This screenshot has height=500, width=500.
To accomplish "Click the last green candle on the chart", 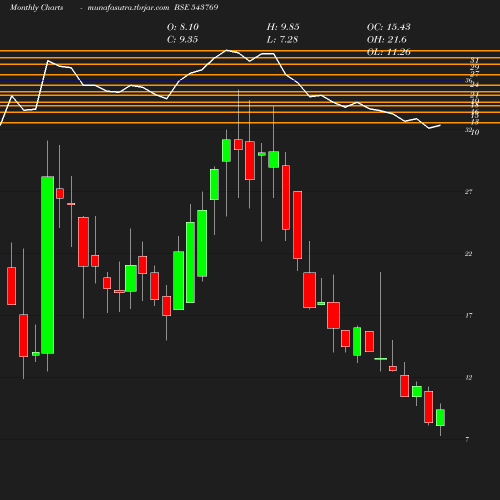I will pyautogui.click(x=440, y=418).
